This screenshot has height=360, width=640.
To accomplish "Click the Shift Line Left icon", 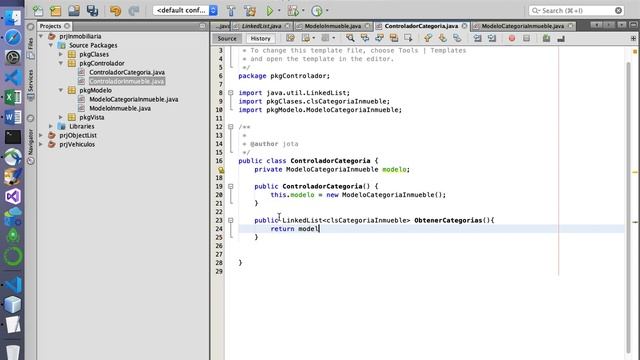I will (477, 38).
